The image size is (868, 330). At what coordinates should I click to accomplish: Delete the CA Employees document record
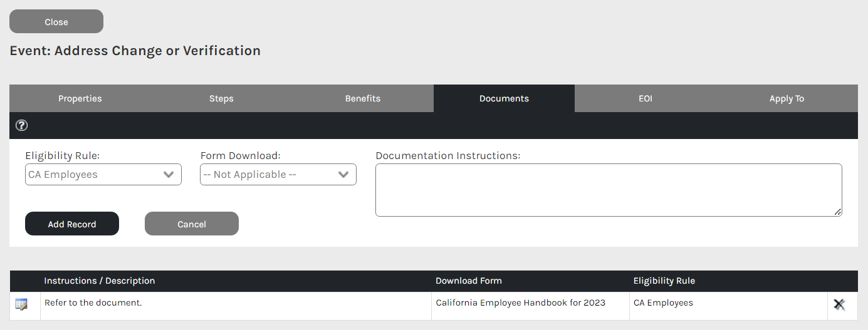tap(839, 304)
